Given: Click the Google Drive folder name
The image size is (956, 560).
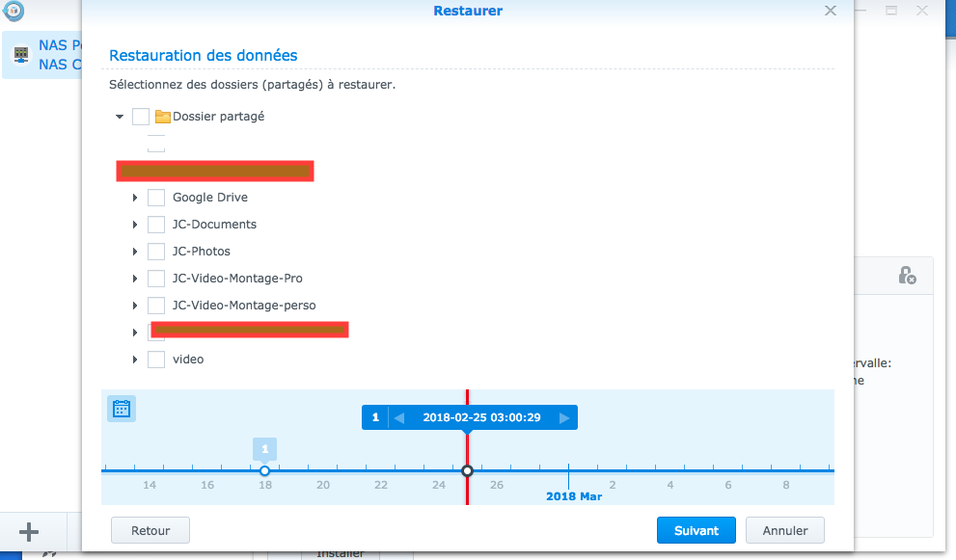Looking at the screenshot, I should 209,198.
